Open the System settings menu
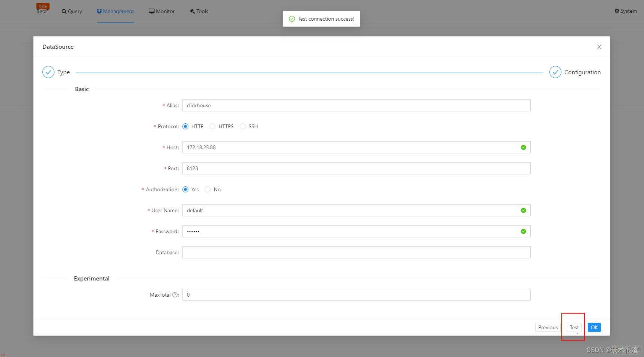 coord(626,11)
